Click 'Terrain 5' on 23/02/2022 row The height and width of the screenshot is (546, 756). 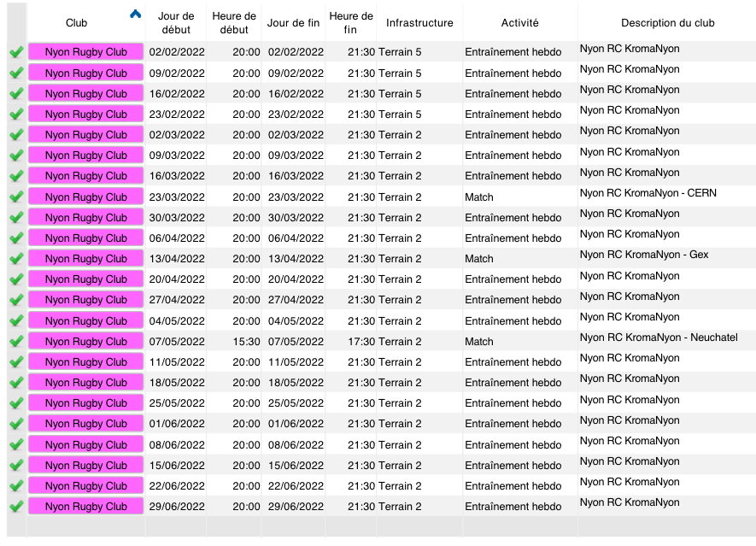400,114
